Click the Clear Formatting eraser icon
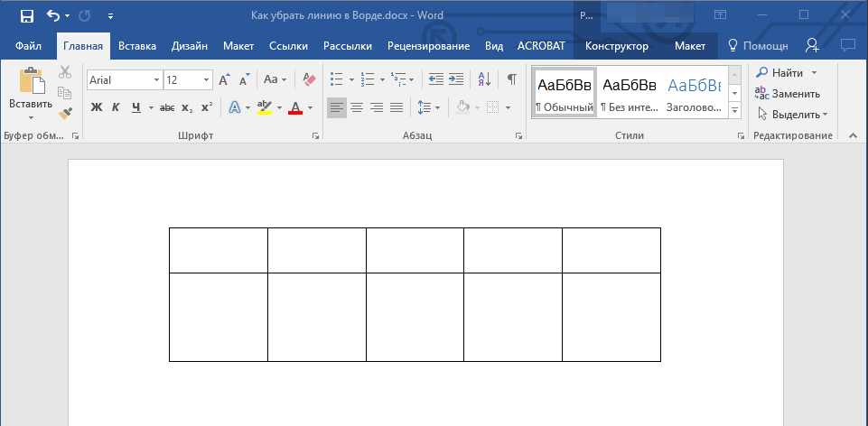The height and width of the screenshot is (426, 868). [x=309, y=79]
